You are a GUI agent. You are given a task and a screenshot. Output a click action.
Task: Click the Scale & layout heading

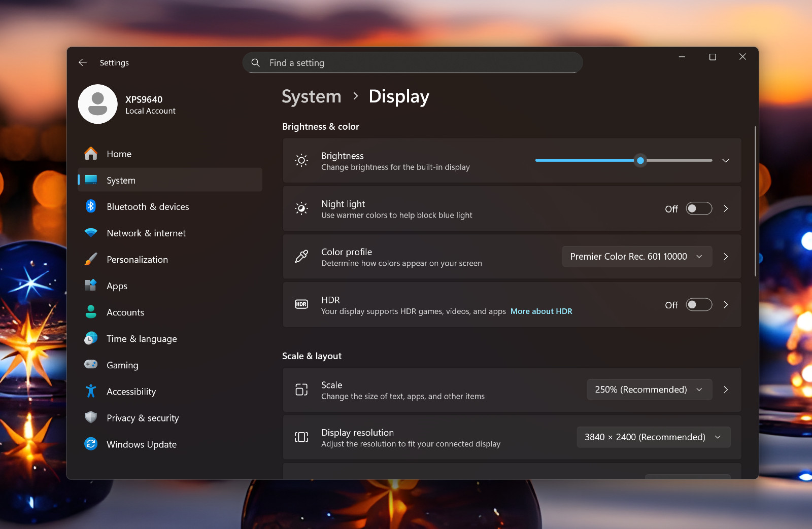pyautogui.click(x=312, y=356)
